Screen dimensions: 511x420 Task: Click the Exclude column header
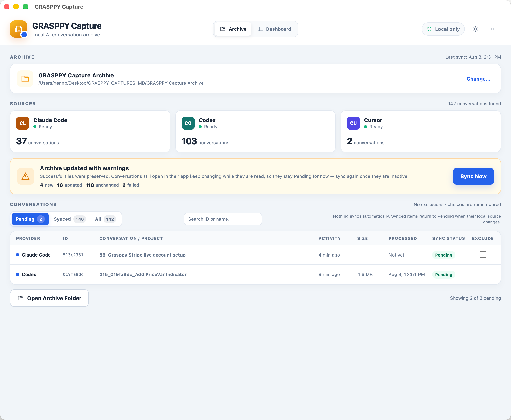tap(483, 238)
